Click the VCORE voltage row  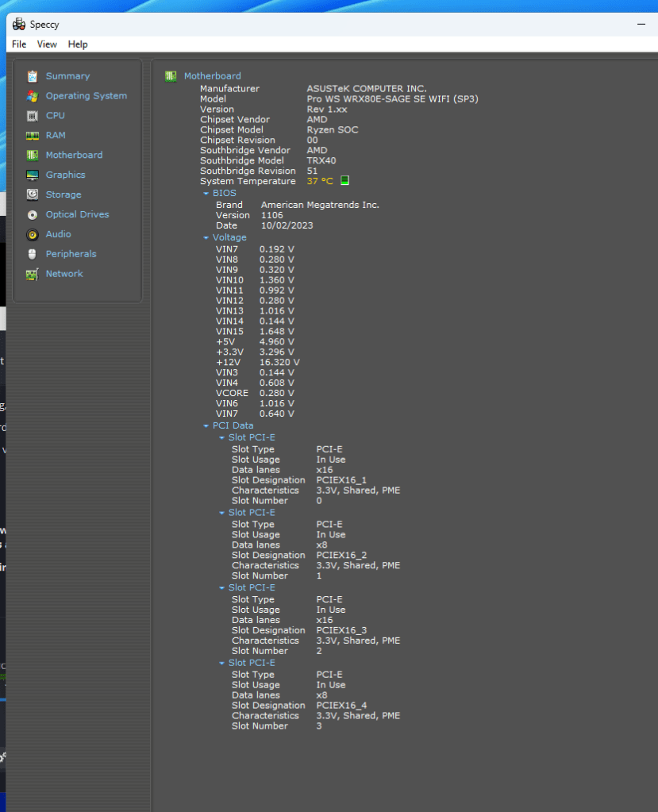[255, 393]
